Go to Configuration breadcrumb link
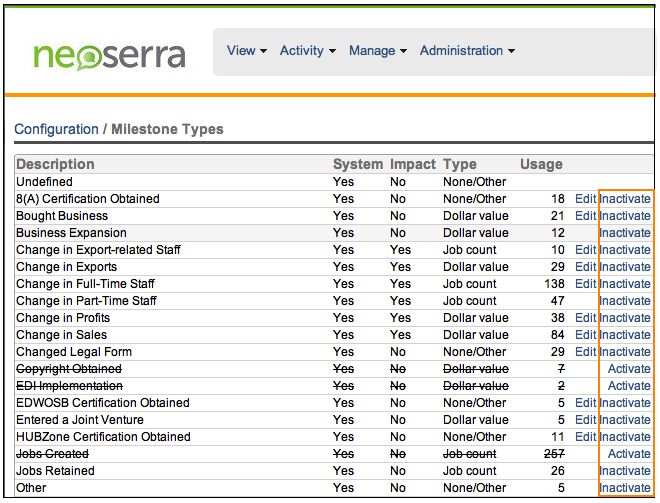The image size is (660, 503). pyautogui.click(x=56, y=129)
